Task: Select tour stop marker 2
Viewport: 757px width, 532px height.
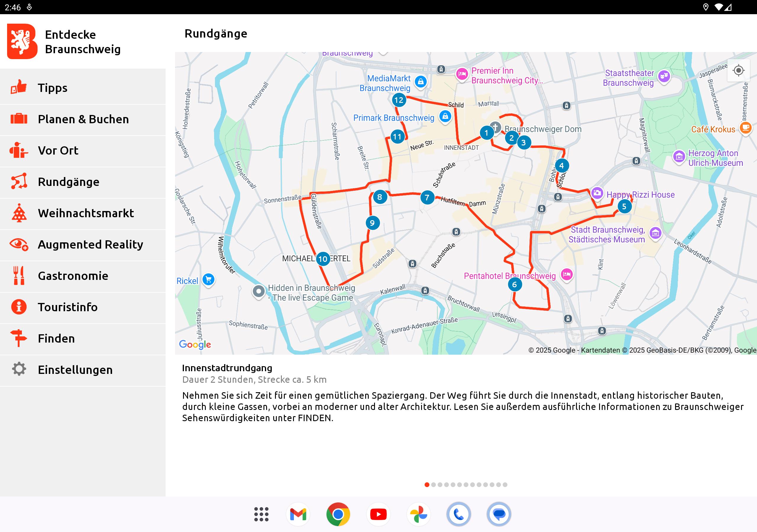Action: pyautogui.click(x=511, y=138)
